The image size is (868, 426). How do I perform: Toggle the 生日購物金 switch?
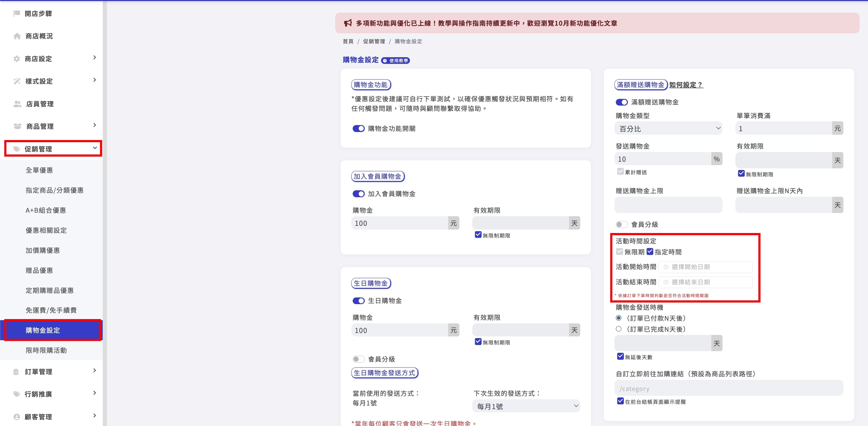pyautogui.click(x=359, y=301)
